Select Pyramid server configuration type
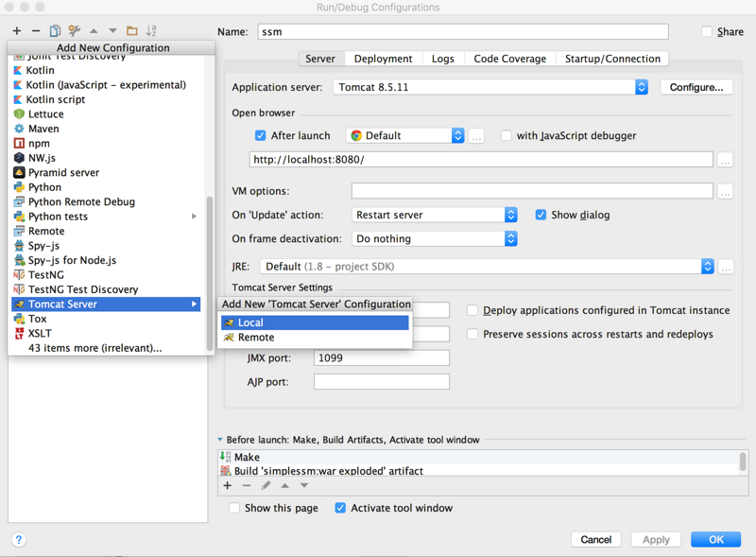The image size is (756, 557). 106,172
